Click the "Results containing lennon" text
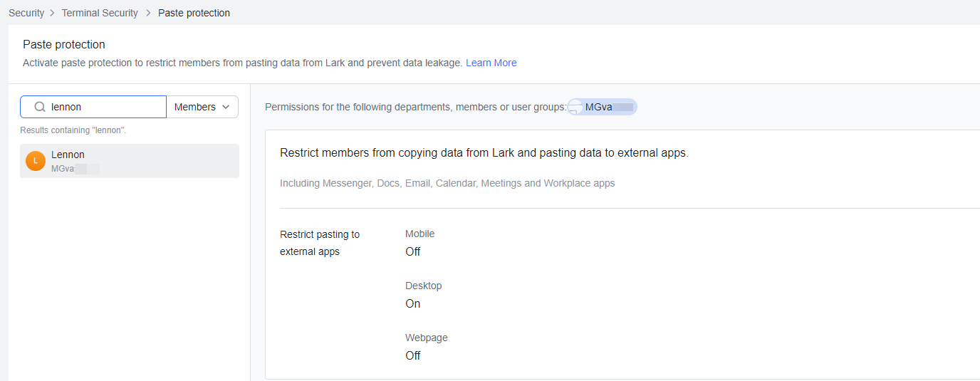This screenshot has width=980, height=381. (73, 130)
